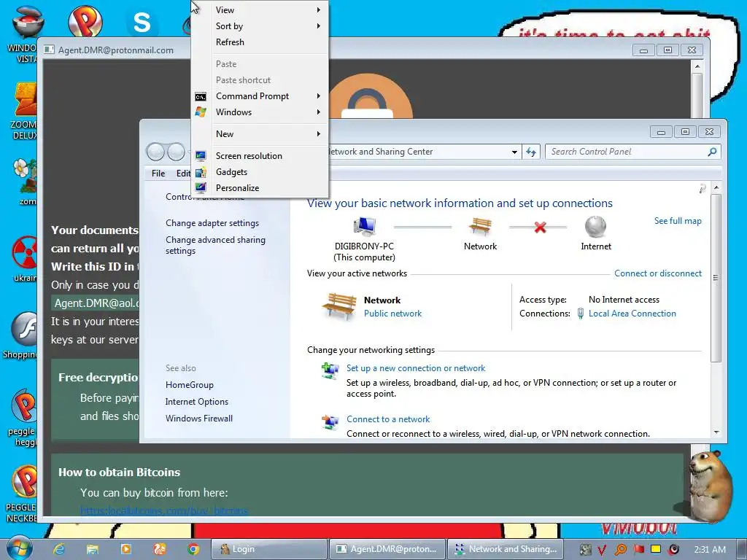Click Set up a new connection or network
Viewport: 747px width, 560px height.
click(415, 368)
